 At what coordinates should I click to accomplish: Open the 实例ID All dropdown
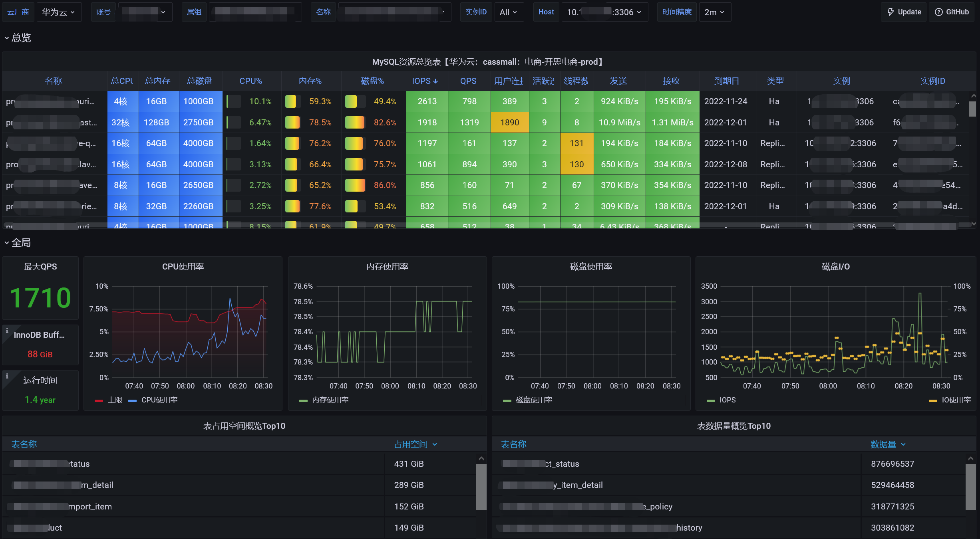point(509,12)
